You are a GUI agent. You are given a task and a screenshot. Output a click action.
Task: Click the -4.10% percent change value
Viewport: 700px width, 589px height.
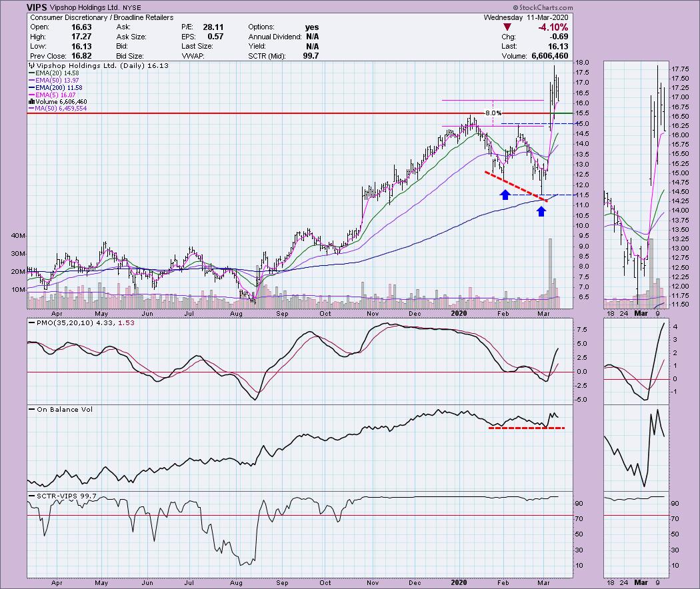click(553, 27)
